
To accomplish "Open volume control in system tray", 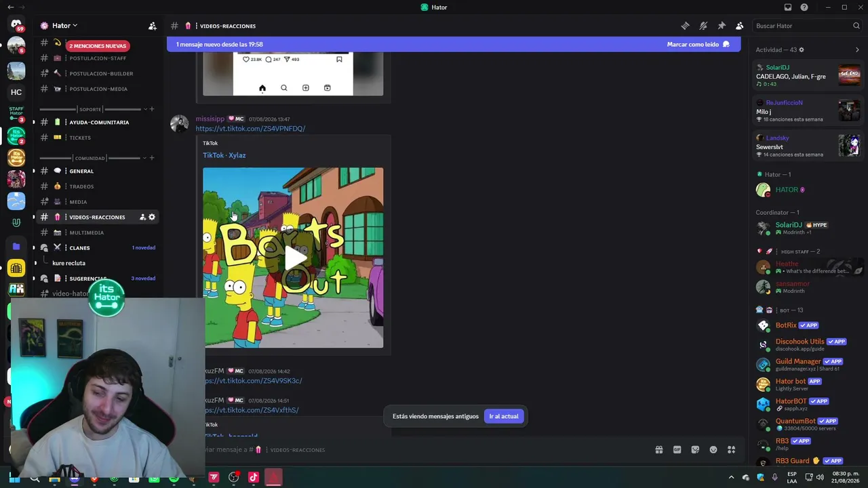I will (821, 477).
